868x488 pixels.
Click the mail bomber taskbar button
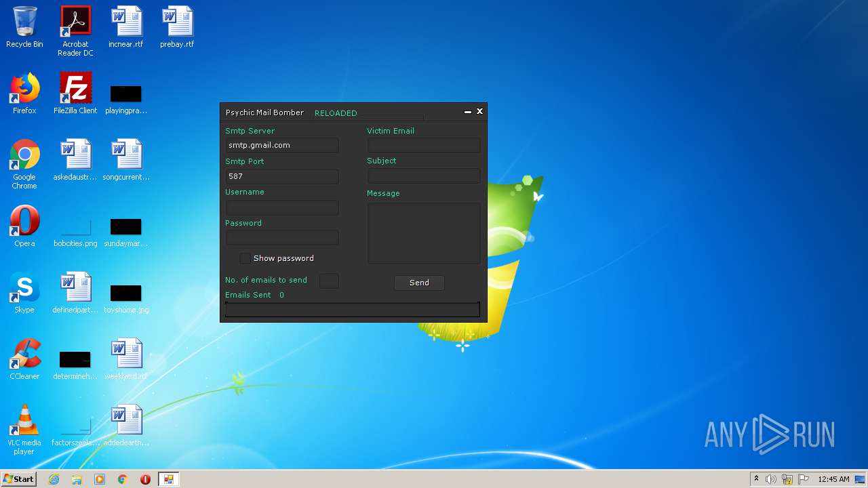coord(168,479)
